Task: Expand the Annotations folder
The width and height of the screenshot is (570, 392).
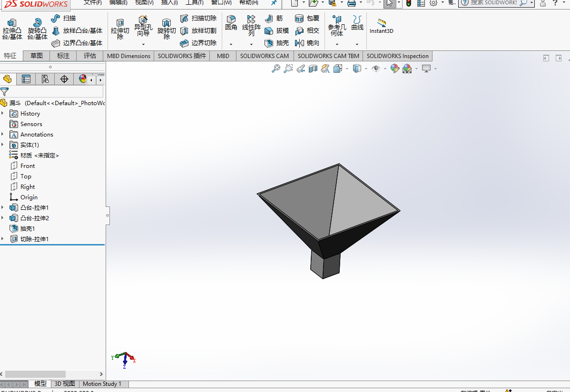Action: coord(2,134)
